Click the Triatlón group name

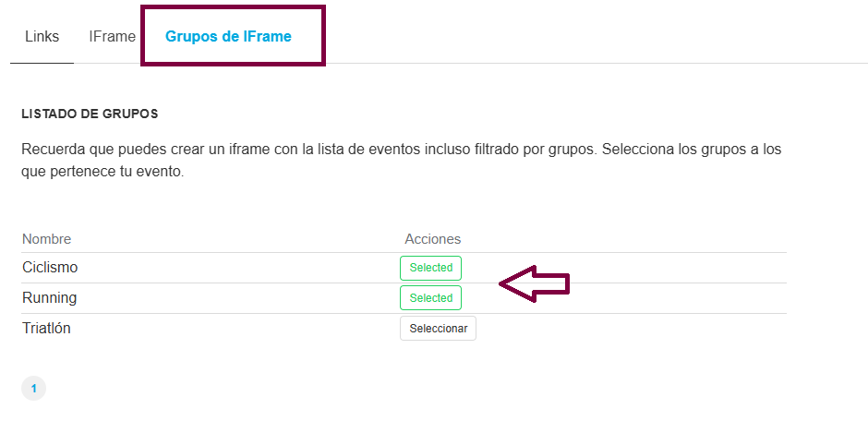click(x=46, y=328)
